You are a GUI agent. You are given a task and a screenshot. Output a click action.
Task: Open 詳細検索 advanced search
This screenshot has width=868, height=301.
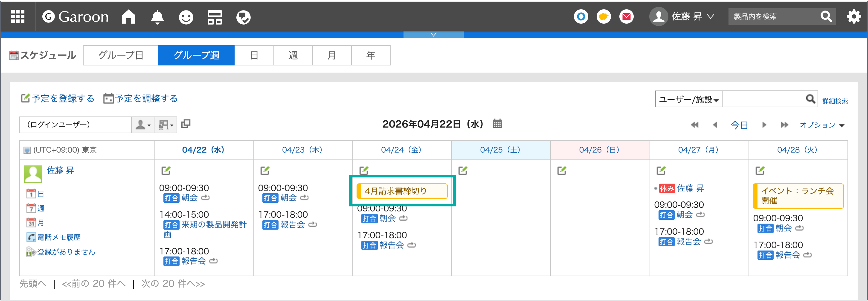coord(835,101)
